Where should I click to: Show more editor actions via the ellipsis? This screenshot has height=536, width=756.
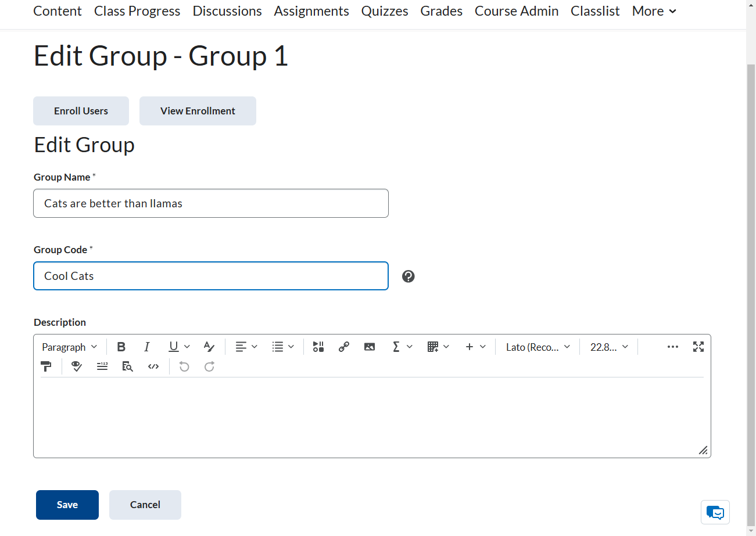tap(673, 347)
